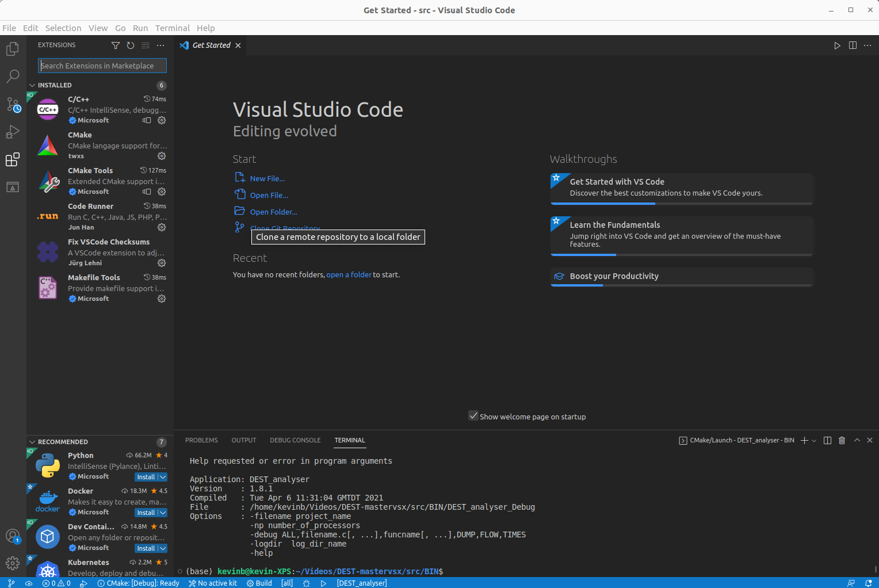Viewport: 879px width, 588px height.
Task: Open the Explorer view in activity bar
Action: [13, 49]
